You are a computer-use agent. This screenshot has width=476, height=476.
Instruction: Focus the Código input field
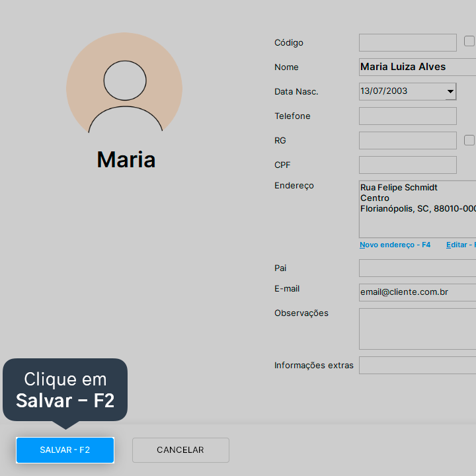coord(408,42)
